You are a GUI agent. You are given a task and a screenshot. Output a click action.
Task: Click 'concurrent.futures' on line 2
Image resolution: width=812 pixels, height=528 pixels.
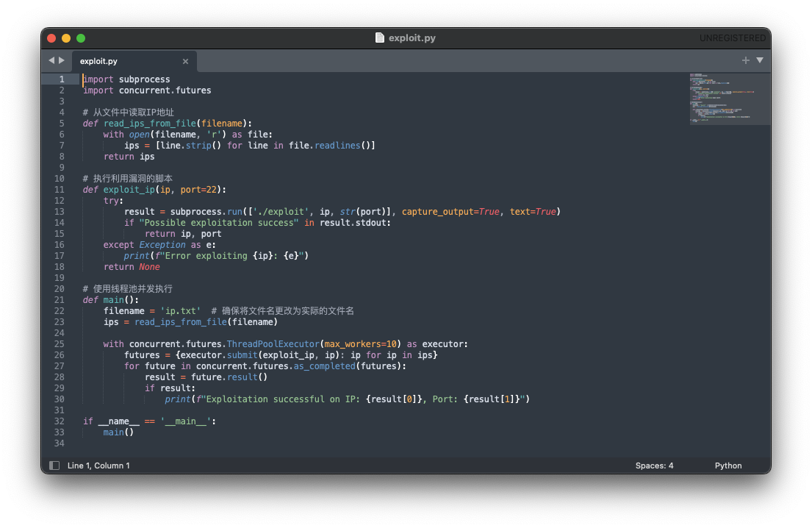pyautogui.click(x=165, y=90)
